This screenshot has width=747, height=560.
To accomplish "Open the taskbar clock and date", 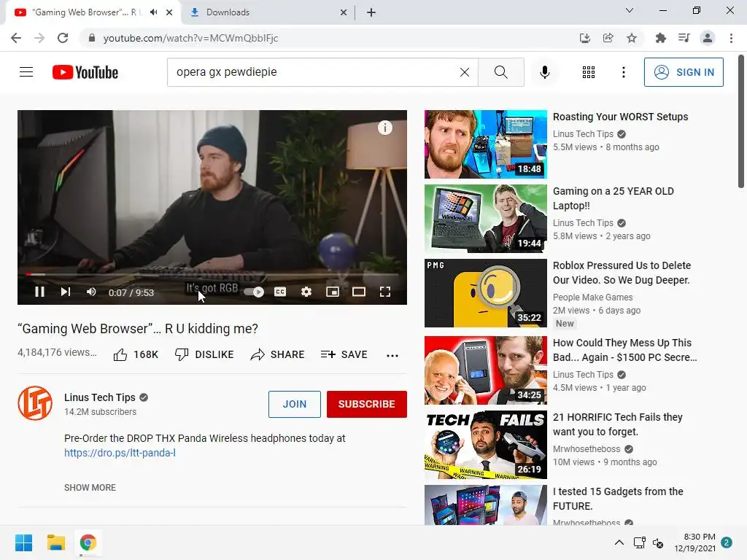I will tap(694, 542).
